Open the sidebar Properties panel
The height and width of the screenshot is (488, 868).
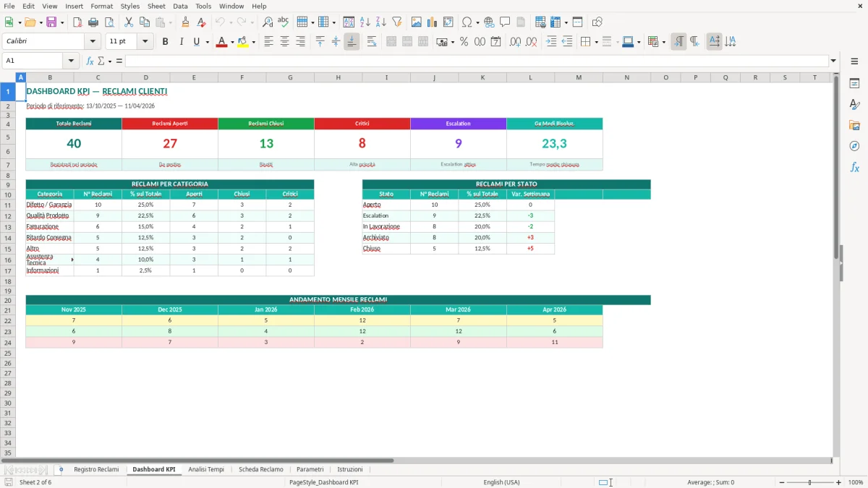click(x=854, y=83)
